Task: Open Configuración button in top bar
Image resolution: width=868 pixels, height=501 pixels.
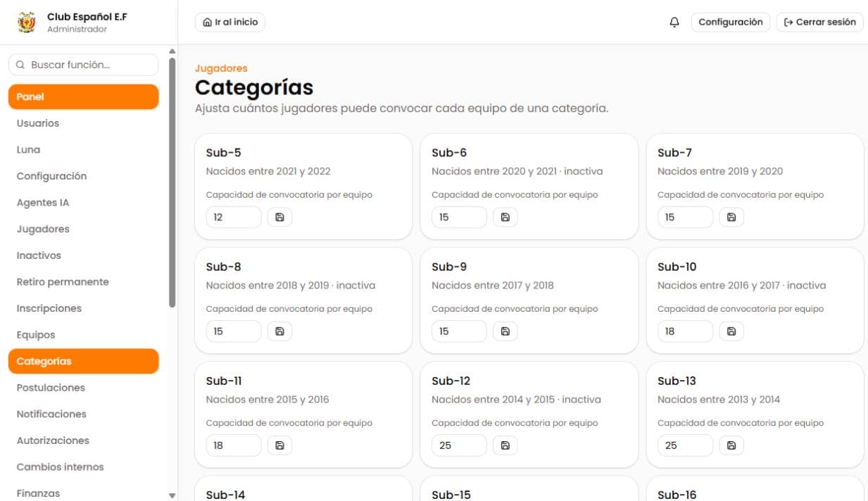Action: 731,23
